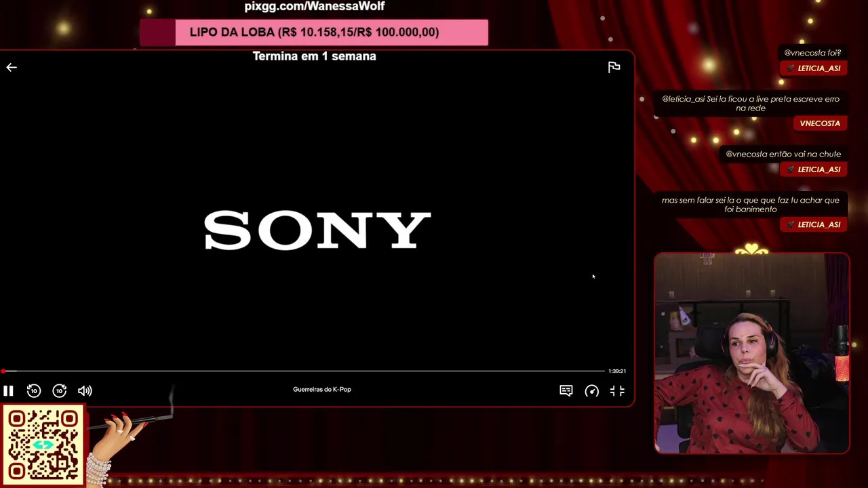Image resolution: width=868 pixels, height=488 pixels.
Task: Seek along the red video progress bar
Action: [302, 371]
